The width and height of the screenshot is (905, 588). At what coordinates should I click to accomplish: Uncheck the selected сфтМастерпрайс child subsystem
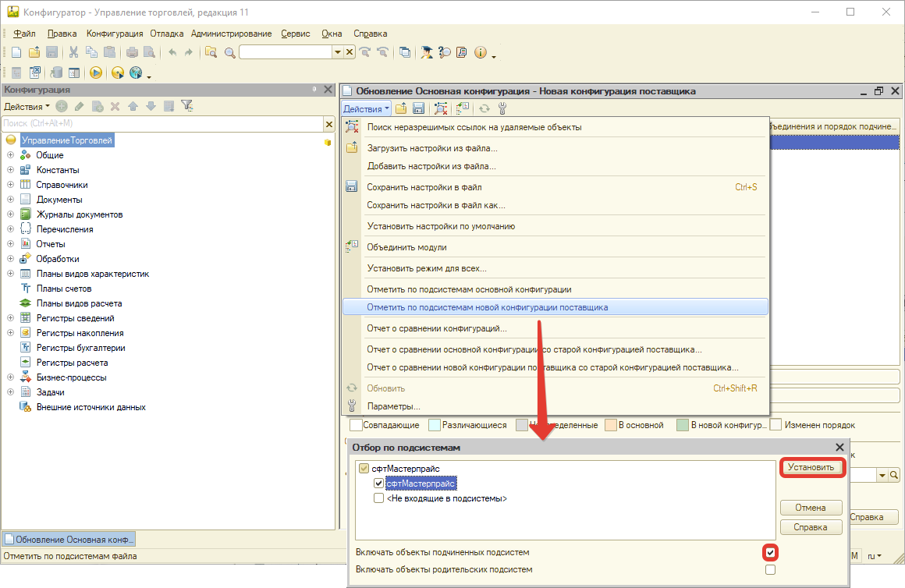[x=379, y=484]
